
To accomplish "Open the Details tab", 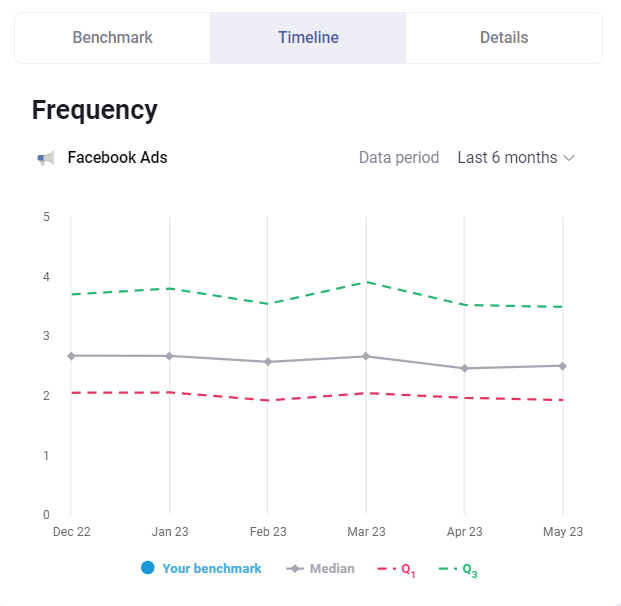I will point(504,38).
